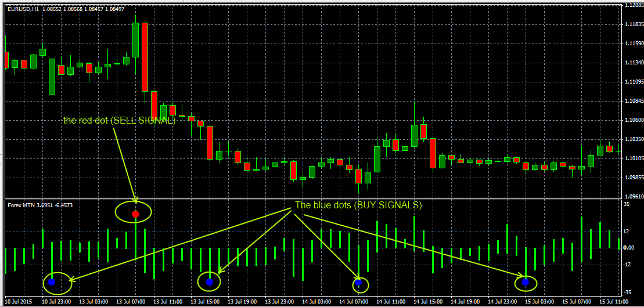This screenshot has width=644, height=307.
Task: Select 'the red dot (SELL SIGNAL)' annotation text
Action: click(119, 121)
